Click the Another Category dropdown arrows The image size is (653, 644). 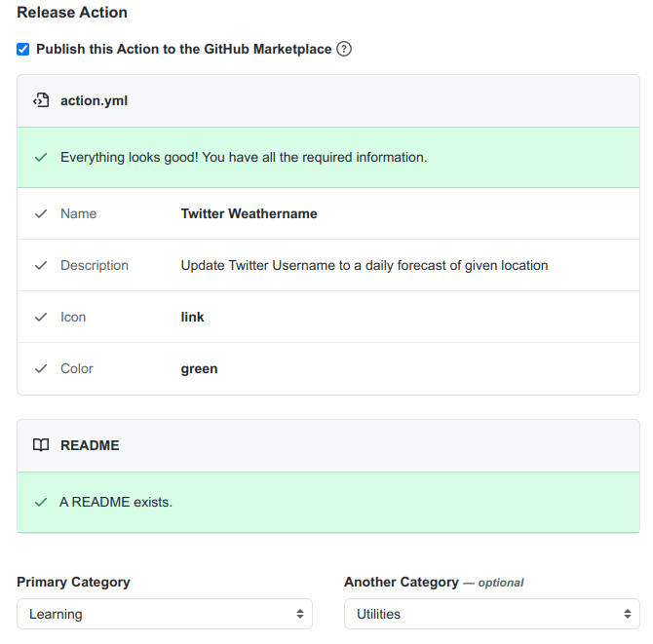click(x=628, y=614)
